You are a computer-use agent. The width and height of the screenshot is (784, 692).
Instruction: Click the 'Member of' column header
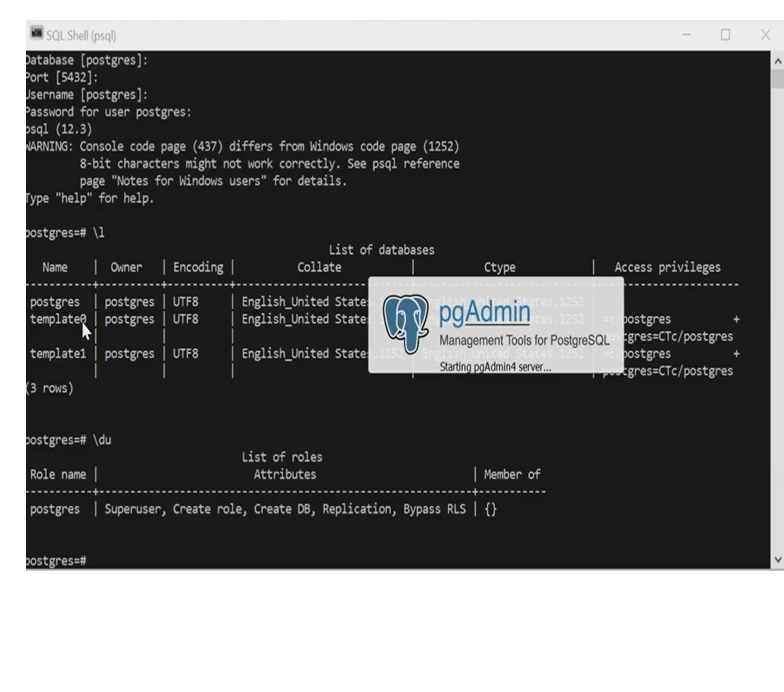(x=512, y=474)
